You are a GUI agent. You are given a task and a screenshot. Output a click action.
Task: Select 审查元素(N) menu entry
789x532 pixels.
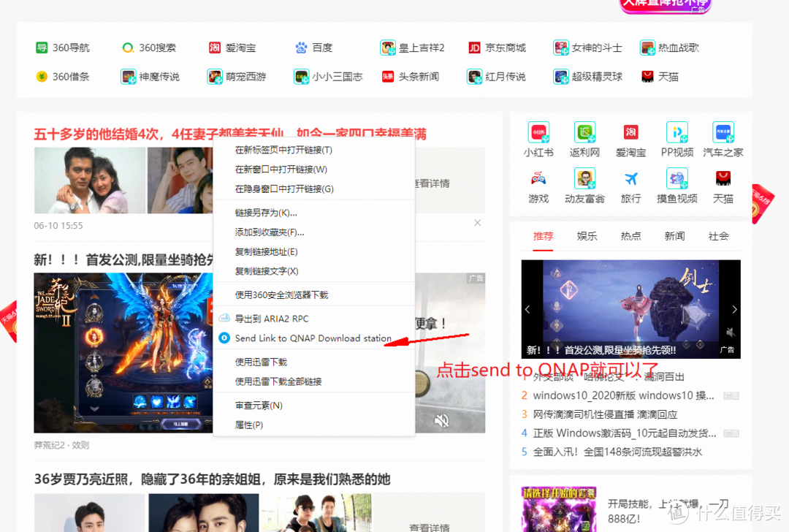(x=314, y=406)
